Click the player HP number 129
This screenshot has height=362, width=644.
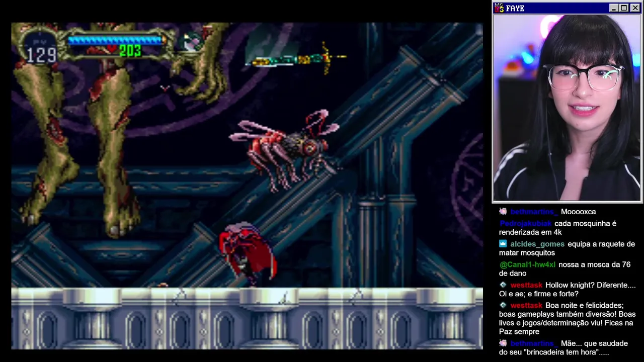pyautogui.click(x=42, y=54)
